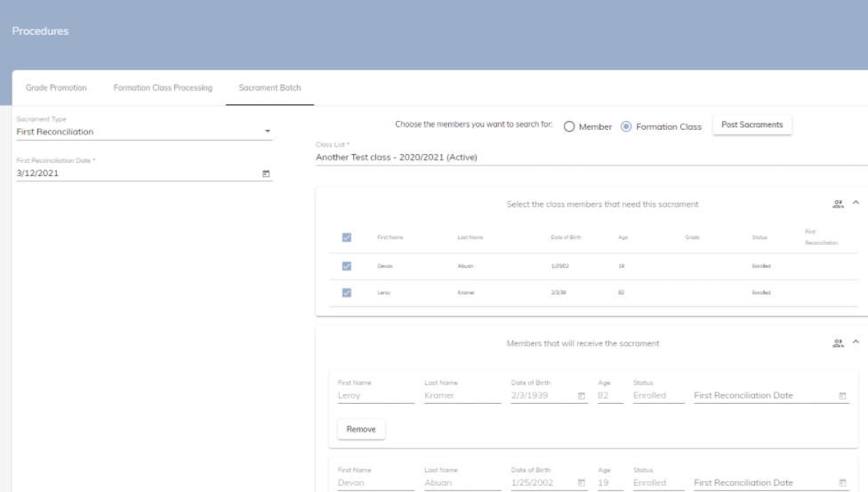The width and height of the screenshot is (868, 492).
Task: Switch to Formation Class Processing tab
Action: pos(163,88)
